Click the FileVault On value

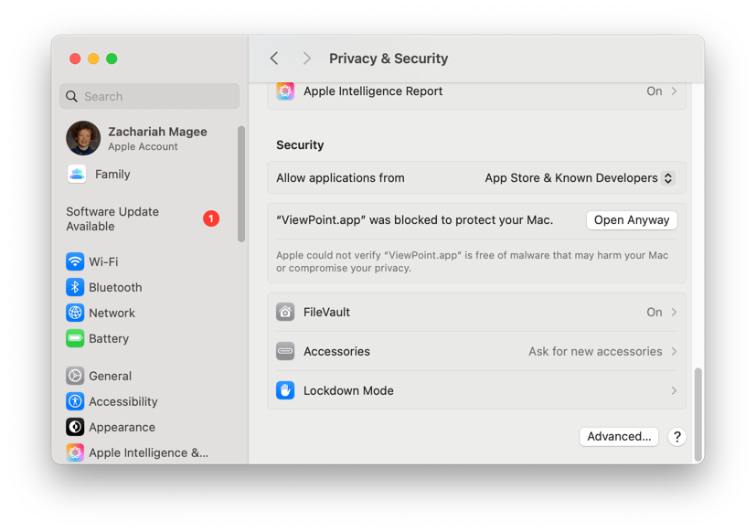click(655, 312)
